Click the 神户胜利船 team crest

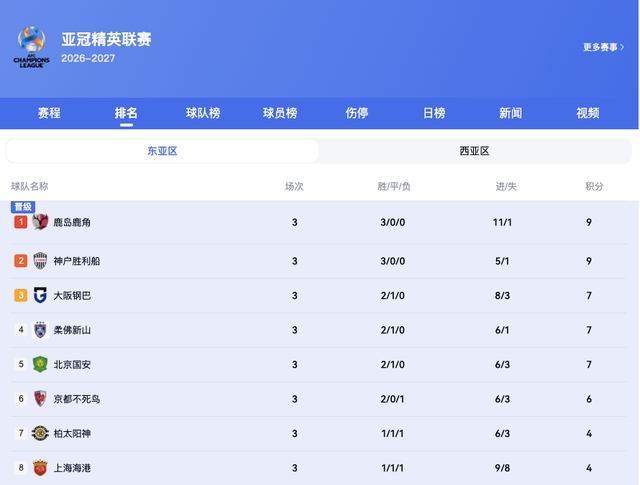pos(40,261)
